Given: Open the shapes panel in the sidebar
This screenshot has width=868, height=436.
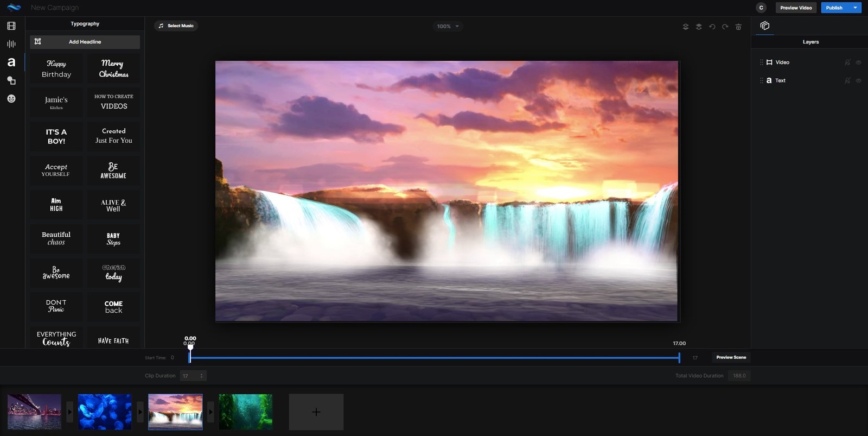Looking at the screenshot, I should point(11,80).
